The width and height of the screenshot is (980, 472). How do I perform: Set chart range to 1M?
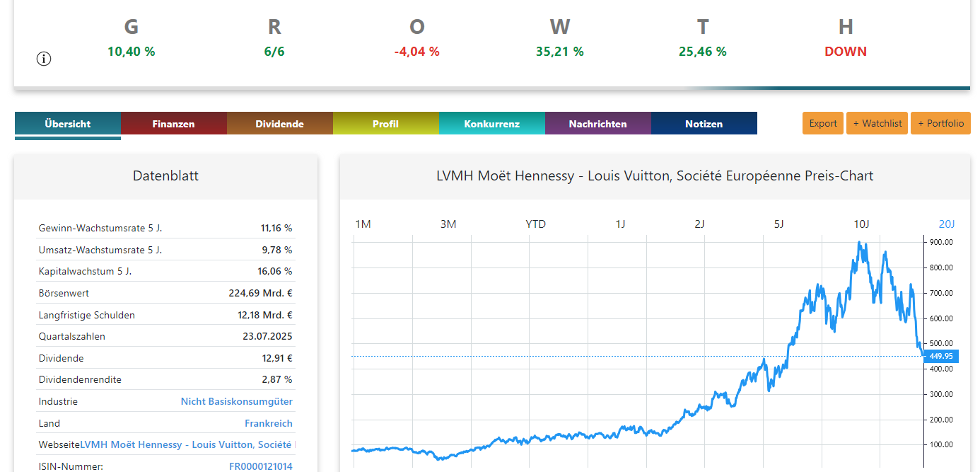pos(363,224)
